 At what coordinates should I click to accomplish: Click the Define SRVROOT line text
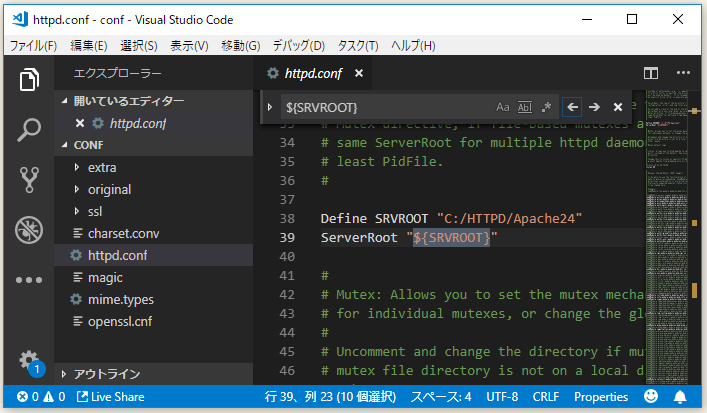pyautogui.click(x=451, y=219)
